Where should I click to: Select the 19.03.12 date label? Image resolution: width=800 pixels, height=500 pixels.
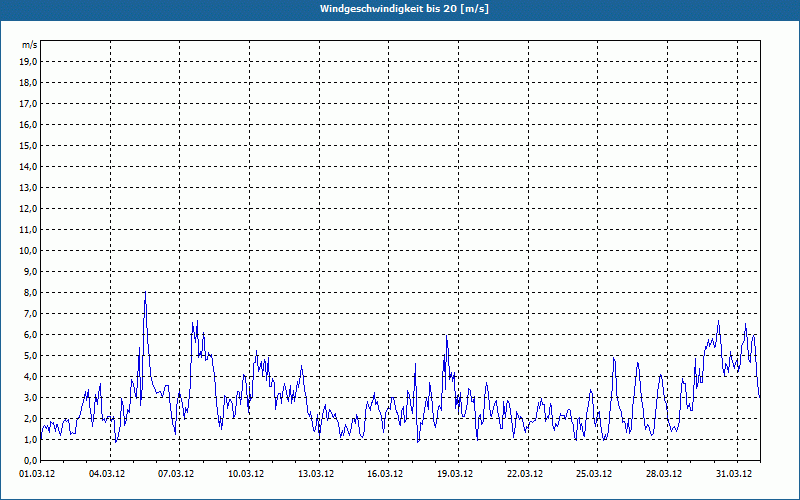[x=455, y=474]
